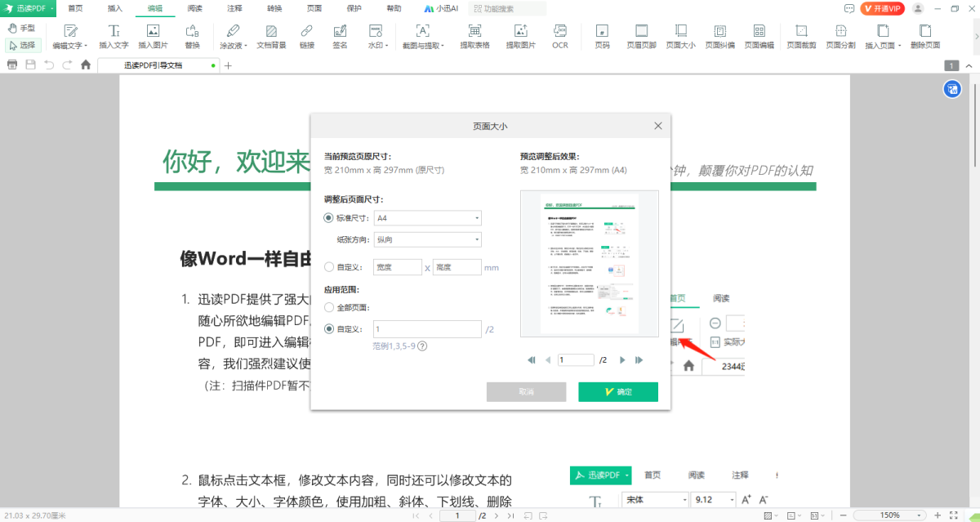
Task: Switch to the 注释 annotation tab
Action: pos(234,8)
